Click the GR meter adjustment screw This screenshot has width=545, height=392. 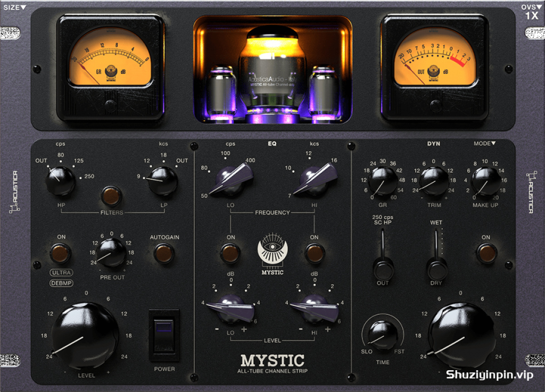(110, 104)
